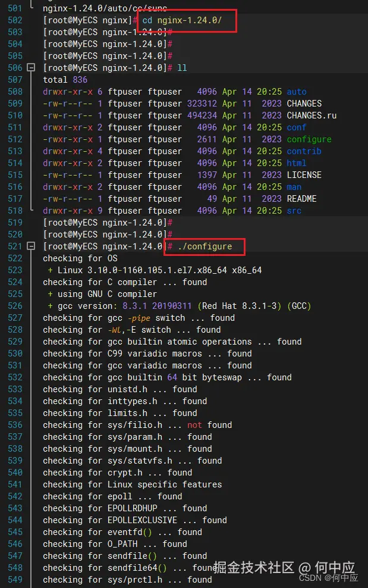Click 'checking for unistd.h' line
368x588 pixels.
click(120, 389)
